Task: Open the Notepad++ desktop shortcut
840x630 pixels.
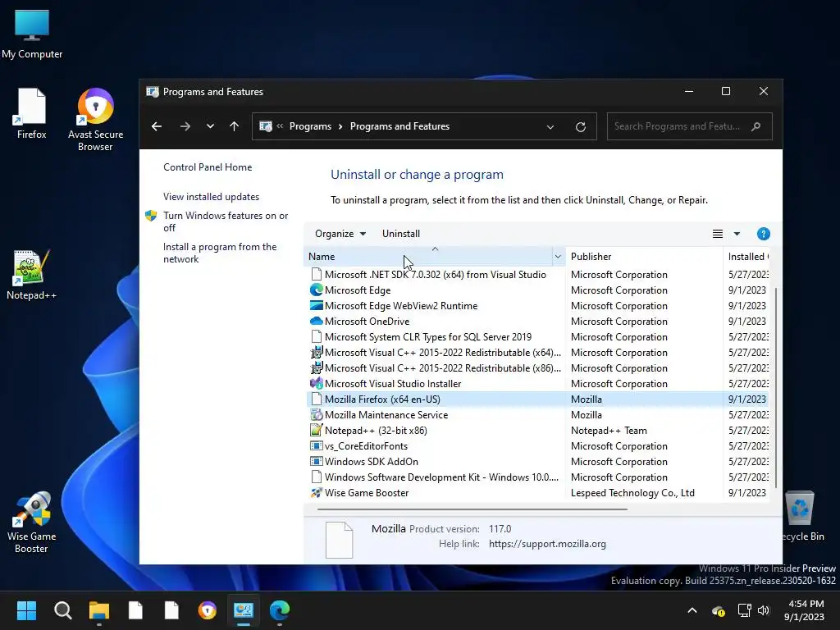Action: coord(31,274)
